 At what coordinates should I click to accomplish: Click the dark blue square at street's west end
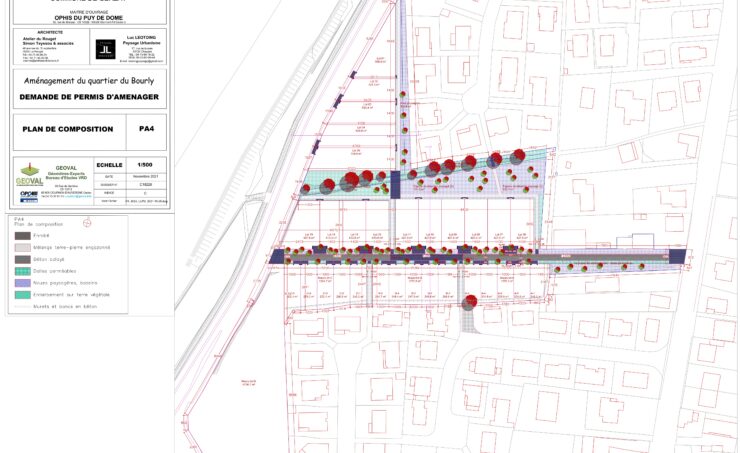(x=277, y=257)
